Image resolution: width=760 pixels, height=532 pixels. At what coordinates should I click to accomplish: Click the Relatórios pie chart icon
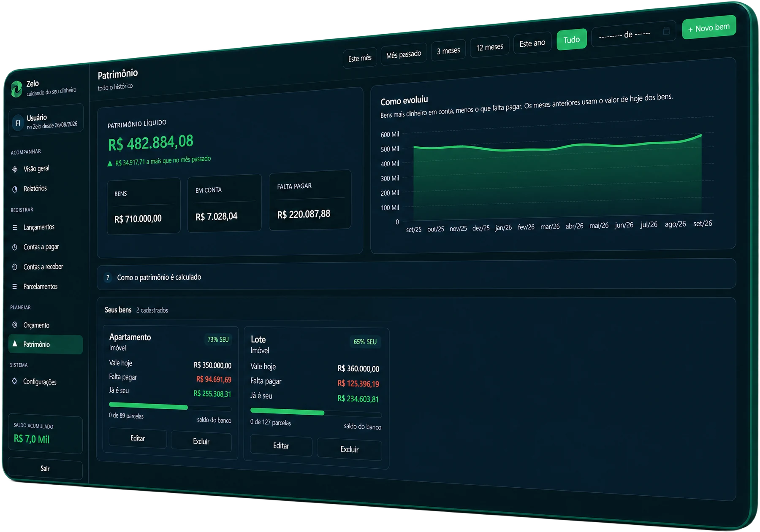click(x=15, y=189)
